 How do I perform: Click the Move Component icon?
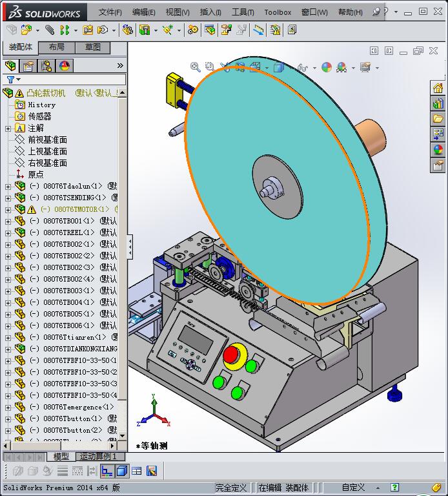(x=103, y=30)
